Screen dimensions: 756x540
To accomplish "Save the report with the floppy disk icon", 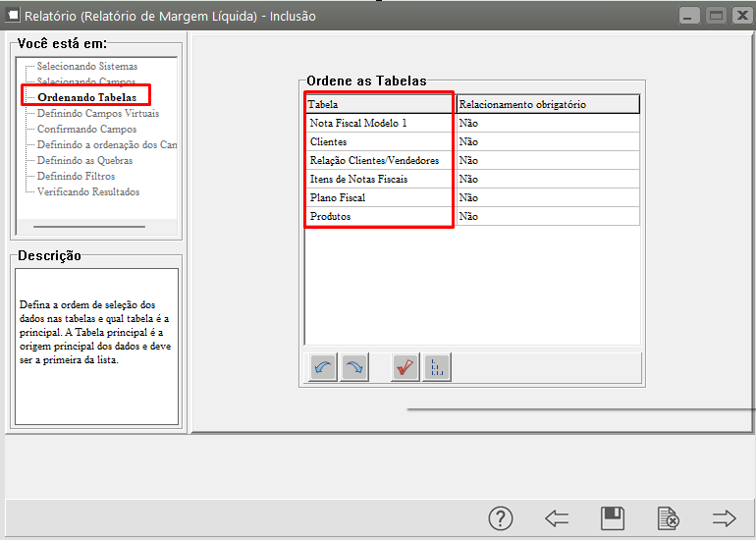I will click(x=613, y=518).
